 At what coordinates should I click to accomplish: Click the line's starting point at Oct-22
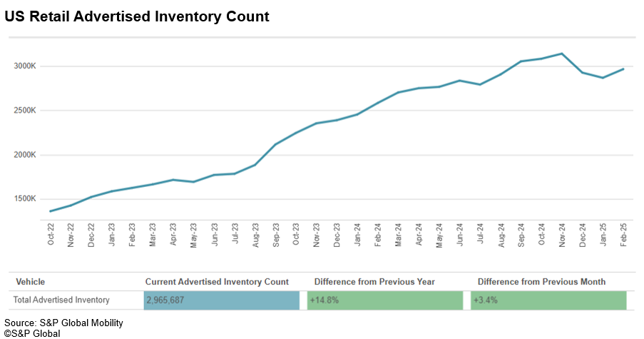coord(51,211)
